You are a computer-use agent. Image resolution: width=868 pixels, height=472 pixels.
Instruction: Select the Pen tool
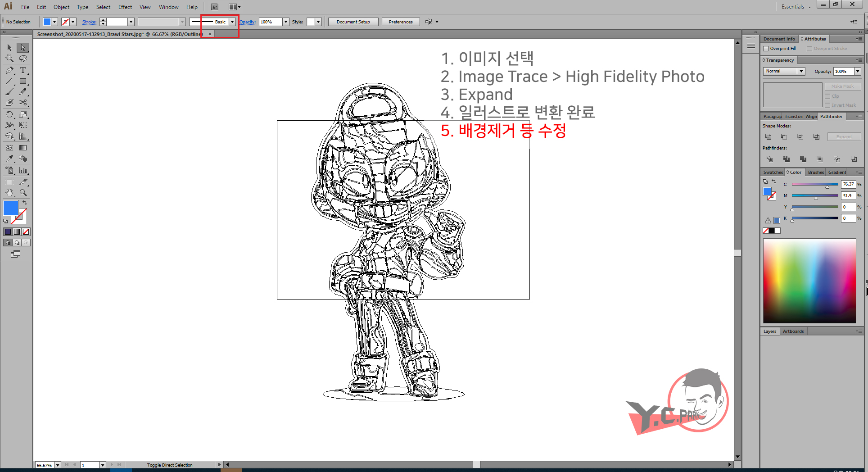(9, 70)
